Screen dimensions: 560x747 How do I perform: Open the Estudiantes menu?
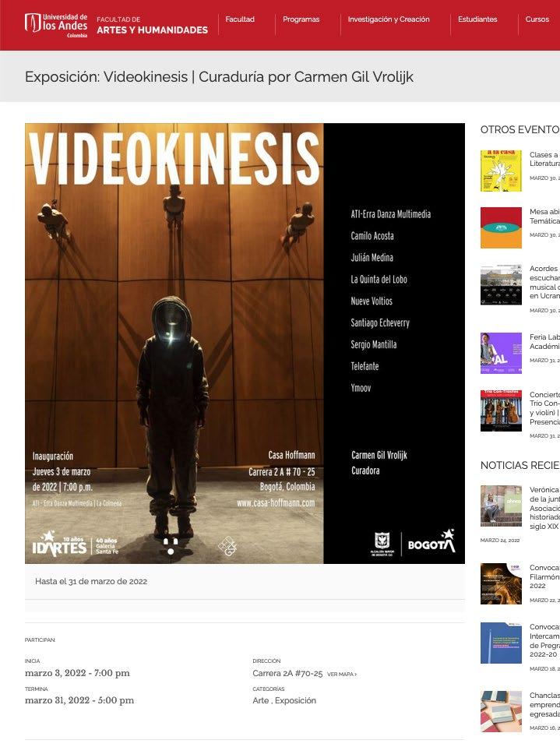pos(477,19)
